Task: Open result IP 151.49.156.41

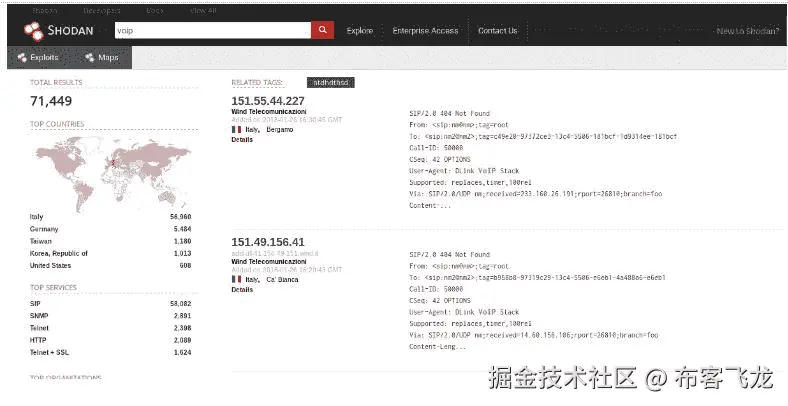Action: [268, 242]
